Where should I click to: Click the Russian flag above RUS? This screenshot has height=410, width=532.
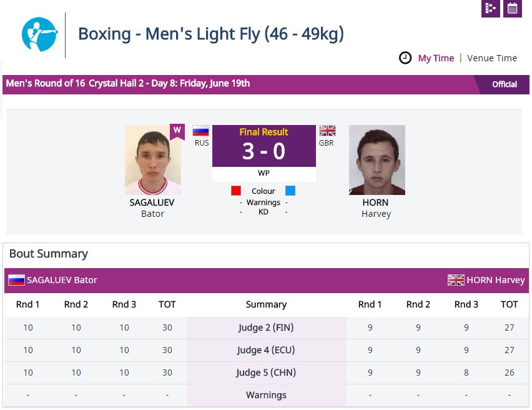200,131
